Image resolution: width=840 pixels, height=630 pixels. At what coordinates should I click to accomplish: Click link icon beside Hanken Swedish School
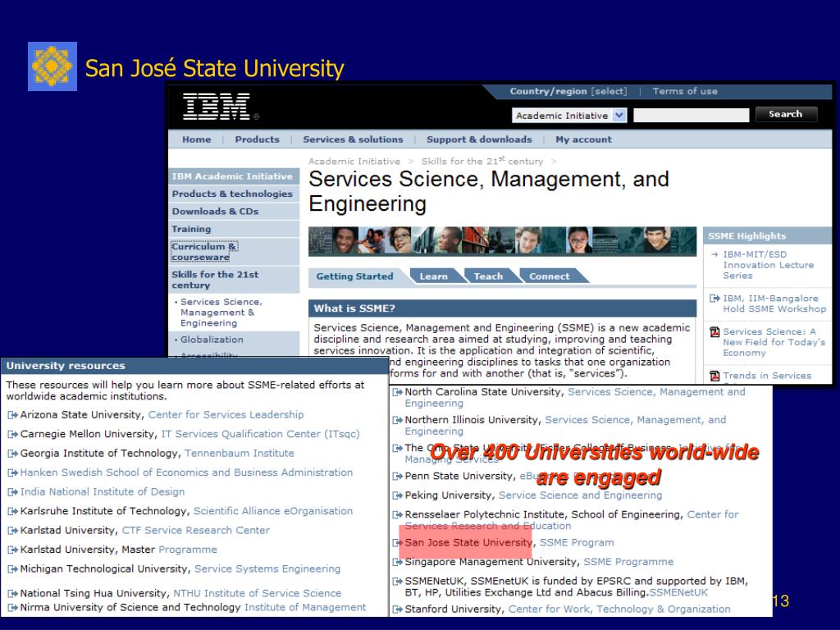[11, 473]
